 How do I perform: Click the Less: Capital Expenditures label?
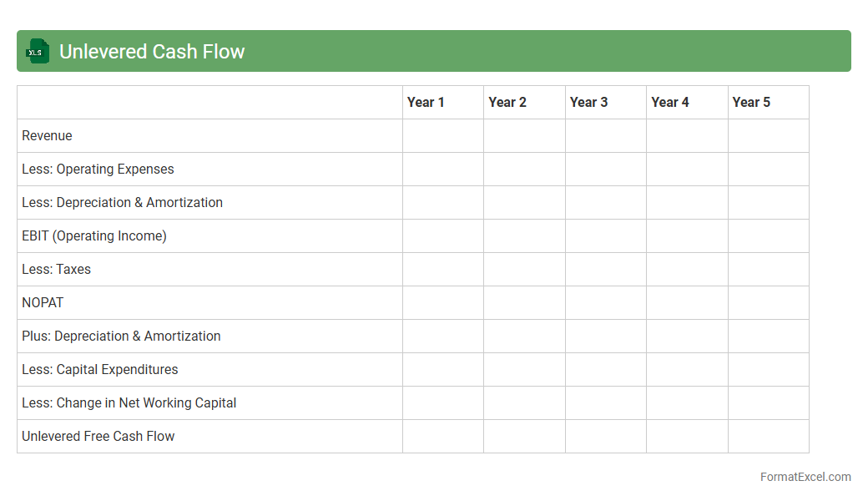tap(99, 370)
